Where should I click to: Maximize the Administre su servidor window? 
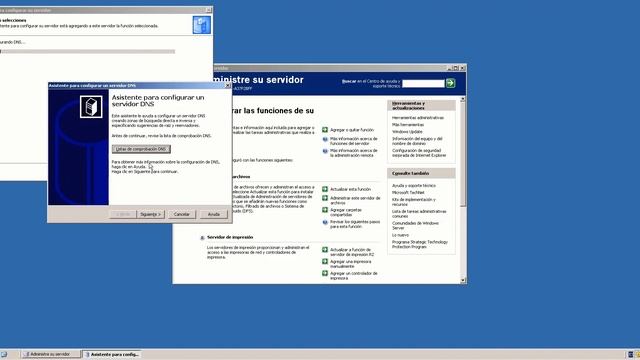(456, 68)
